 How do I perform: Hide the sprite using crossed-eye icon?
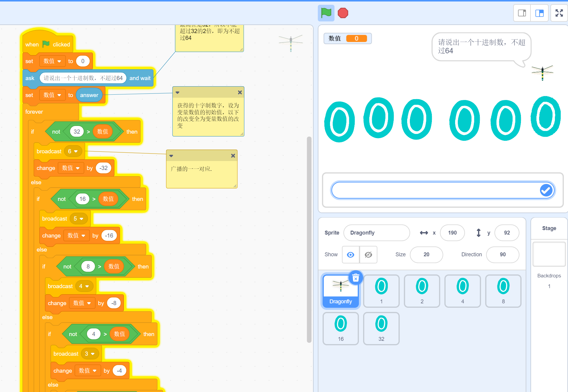tap(368, 254)
